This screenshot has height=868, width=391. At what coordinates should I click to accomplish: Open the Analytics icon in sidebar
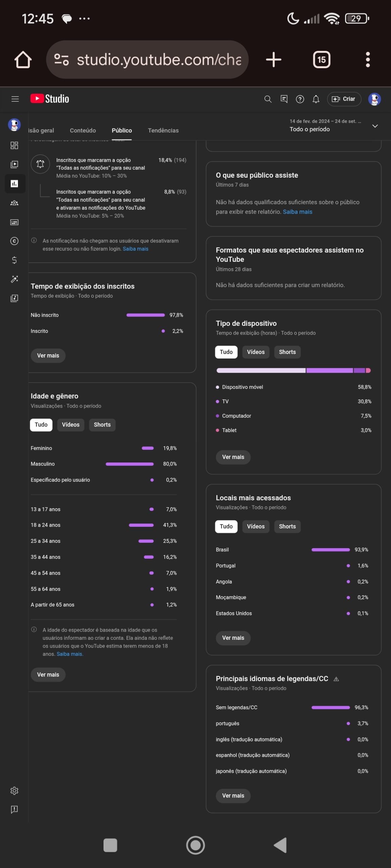[14, 184]
